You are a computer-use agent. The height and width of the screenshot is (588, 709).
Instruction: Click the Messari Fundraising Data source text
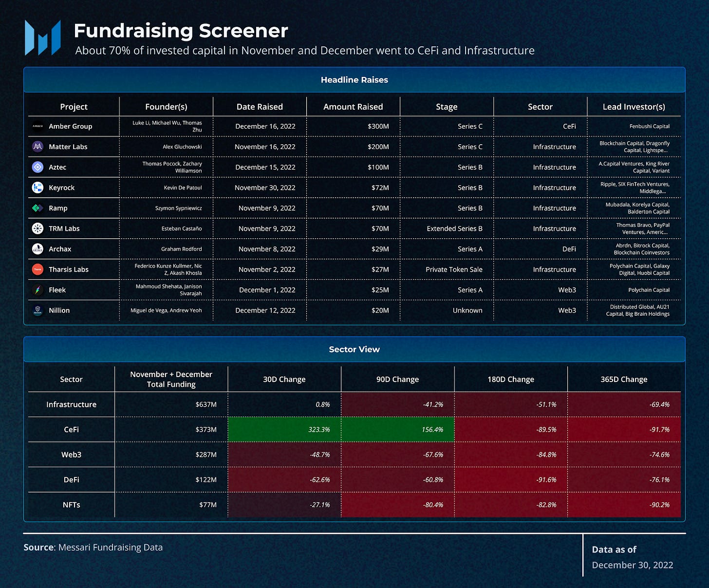[x=111, y=548]
